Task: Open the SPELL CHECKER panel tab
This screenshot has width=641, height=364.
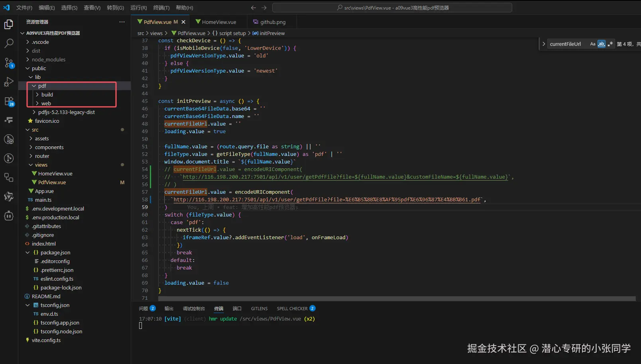Action: pos(292,309)
